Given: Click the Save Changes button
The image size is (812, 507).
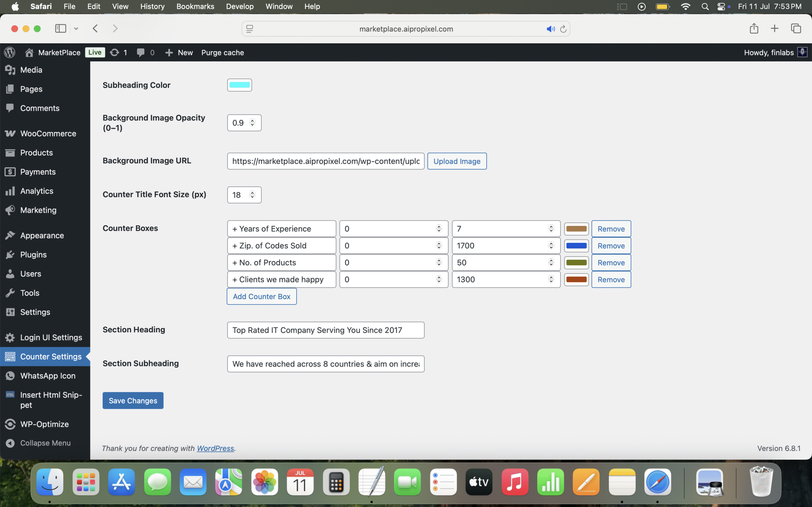Looking at the screenshot, I should coord(133,400).
